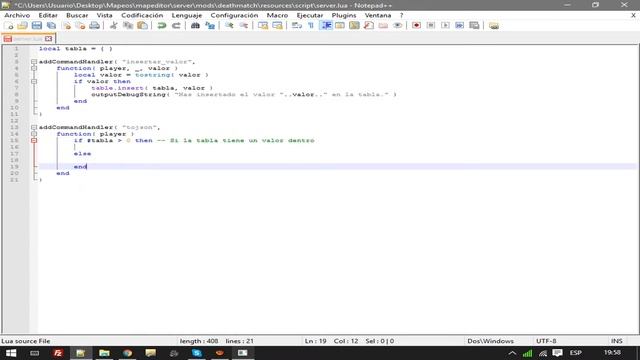Open the Ventana menu
The width and height of the screenshot is (640, 360).
coord(378,15)
